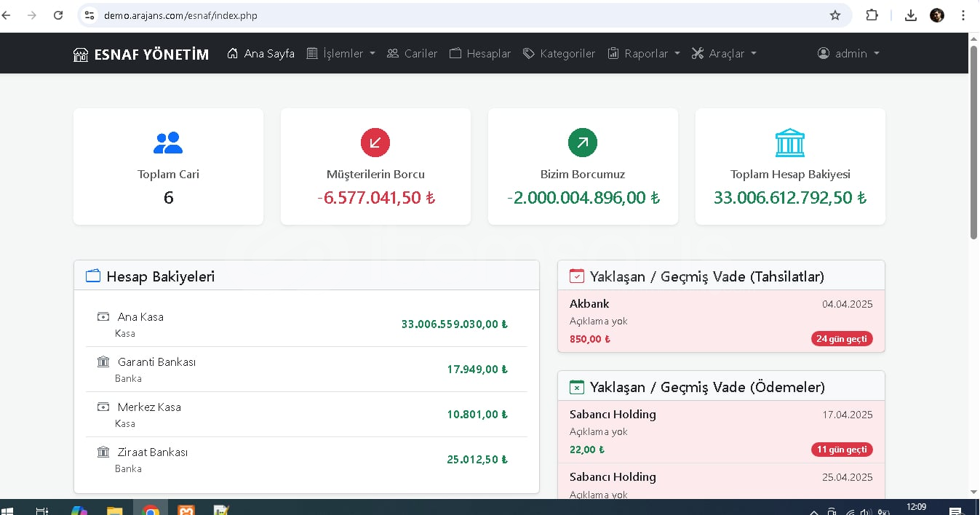Expand the Raporlar dropdown menu
This screenshot has height=515, width=980.
pyautogui.click(x=644, y=53)
